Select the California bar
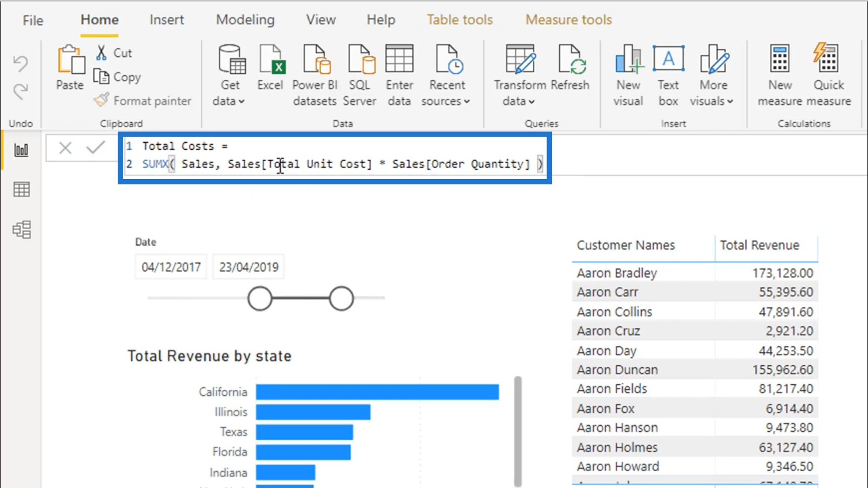The height and width of the screenshot is (488, 868). 378,392
